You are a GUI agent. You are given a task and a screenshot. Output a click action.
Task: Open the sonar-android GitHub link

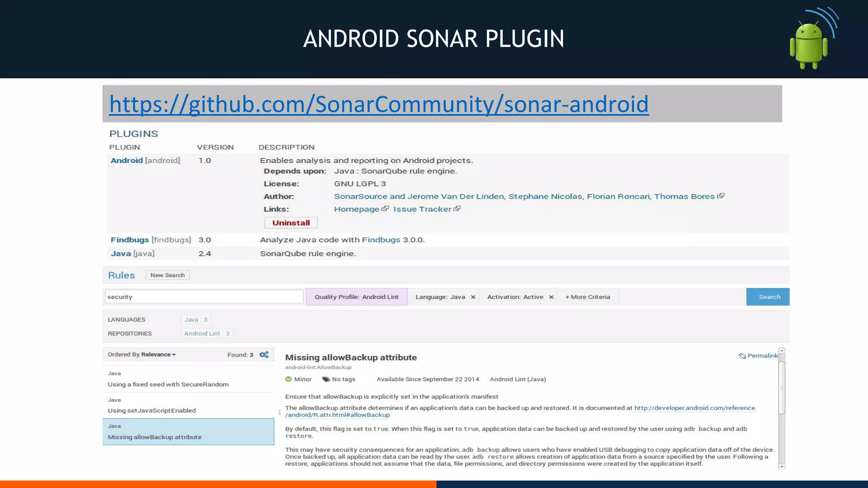pos(379,104)
